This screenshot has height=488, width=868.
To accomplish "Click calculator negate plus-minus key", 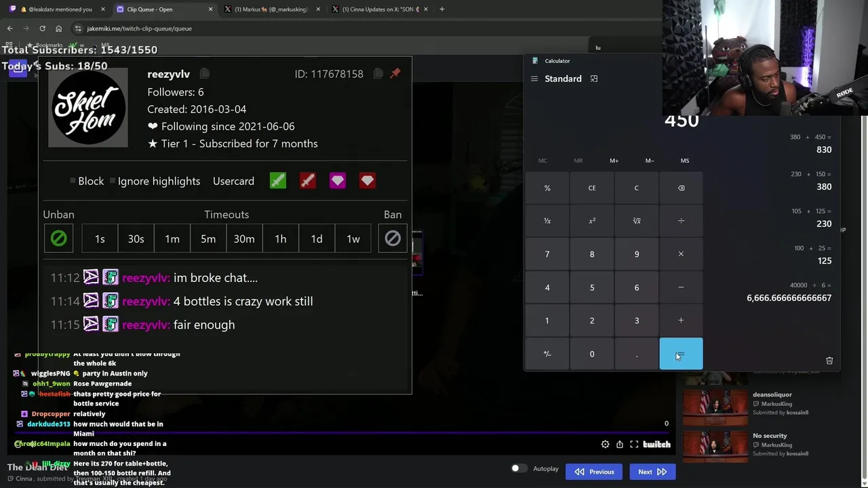I will 547,354.
